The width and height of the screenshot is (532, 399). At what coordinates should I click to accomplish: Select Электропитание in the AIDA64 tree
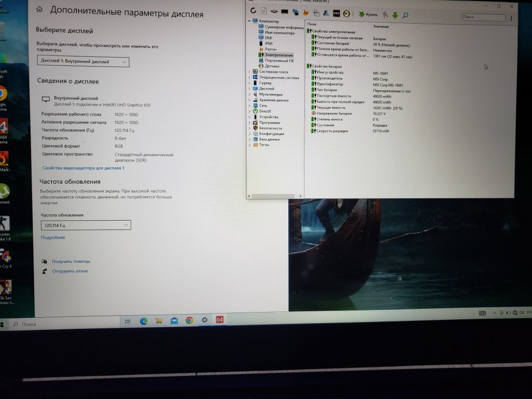[275, 55]
